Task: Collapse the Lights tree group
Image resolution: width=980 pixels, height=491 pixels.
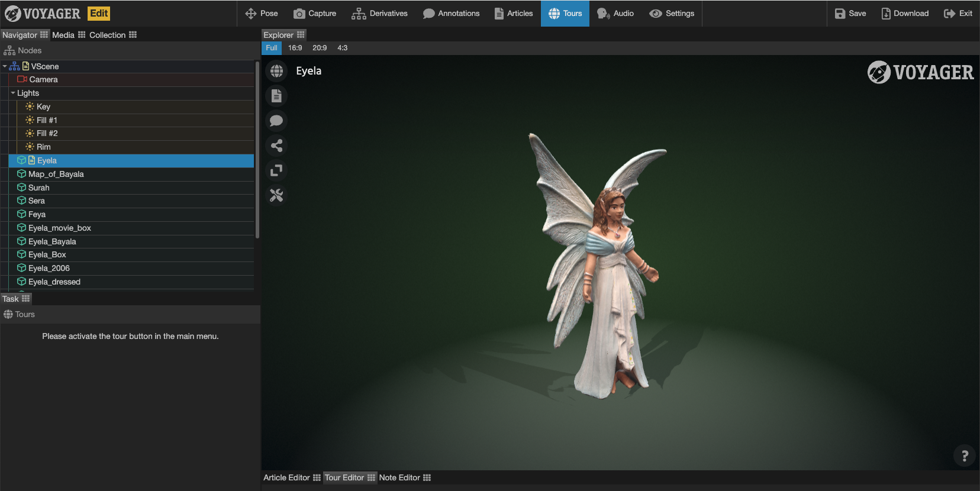Action: [13, 93]
